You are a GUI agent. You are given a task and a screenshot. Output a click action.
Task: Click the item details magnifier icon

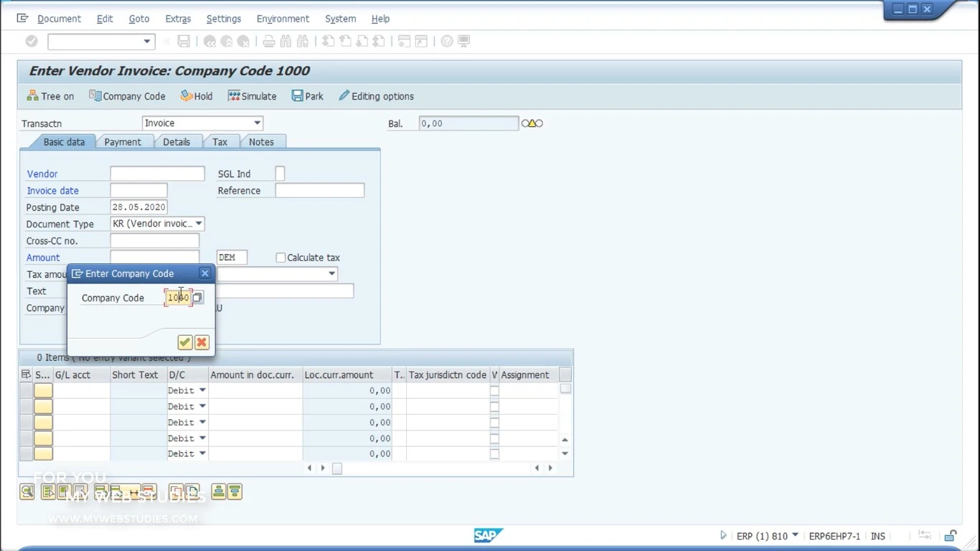coord(27,492)
